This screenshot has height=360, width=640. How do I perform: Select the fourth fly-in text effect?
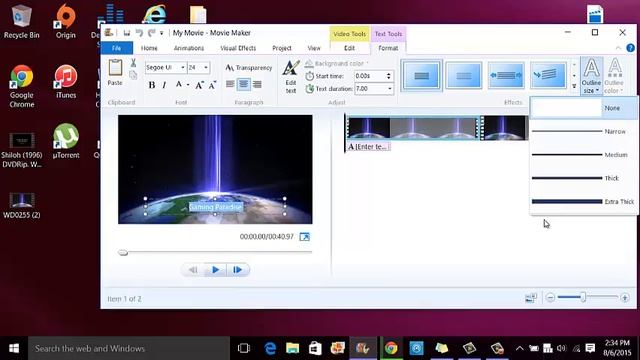(x=548, y=76)
